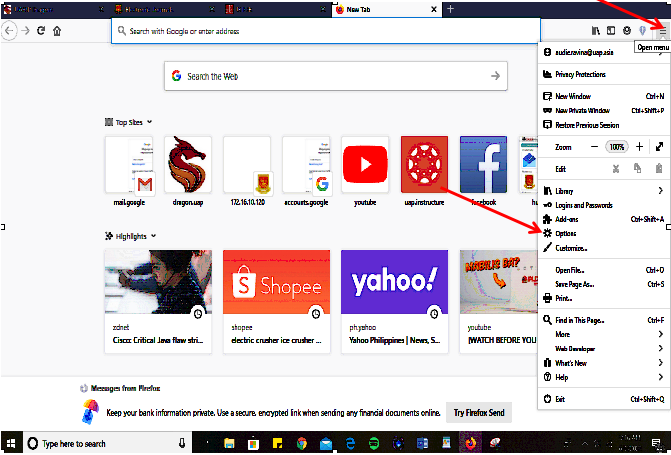Reload the current page

pyautogui.click(x=41, y=31)
